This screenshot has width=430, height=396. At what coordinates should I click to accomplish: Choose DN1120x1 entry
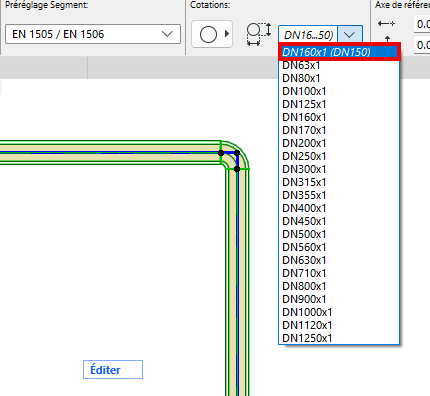click(339, 325)
